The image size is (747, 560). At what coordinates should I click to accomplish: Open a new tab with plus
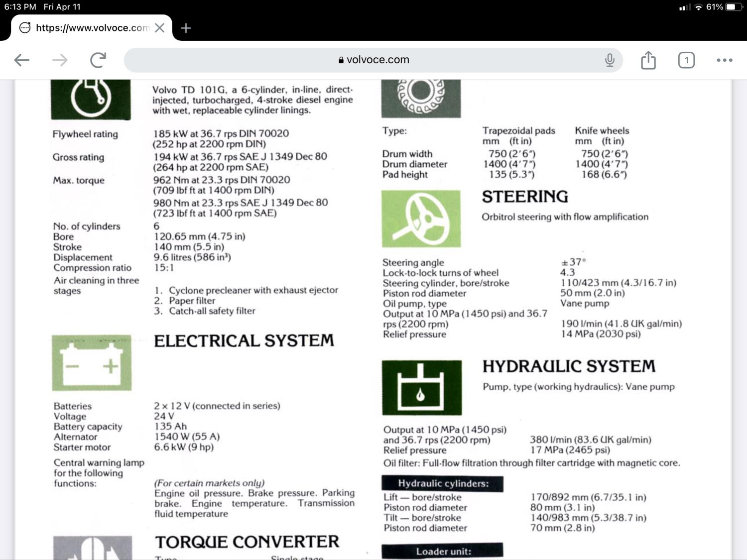click(x=186, y=28)
